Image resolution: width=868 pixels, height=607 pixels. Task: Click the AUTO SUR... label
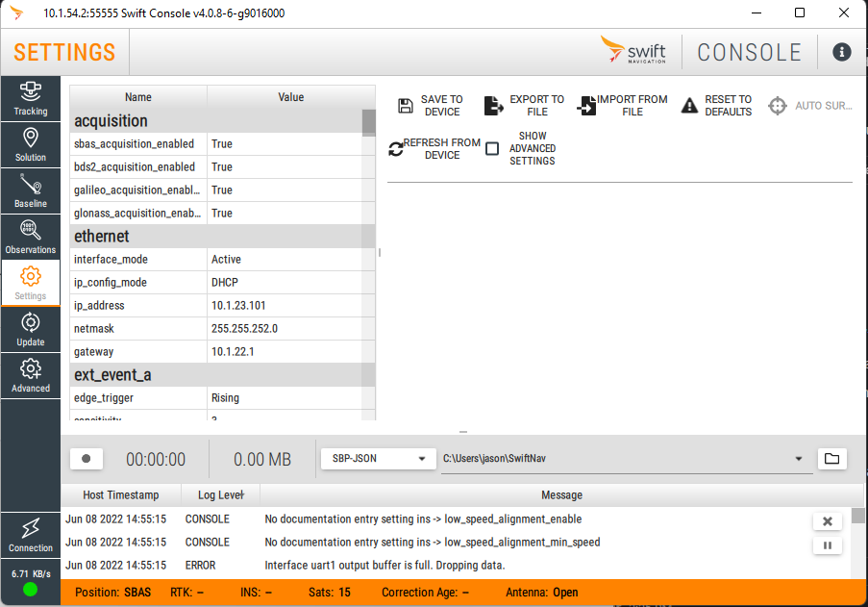pyautogui.click(x=824, y=105)
